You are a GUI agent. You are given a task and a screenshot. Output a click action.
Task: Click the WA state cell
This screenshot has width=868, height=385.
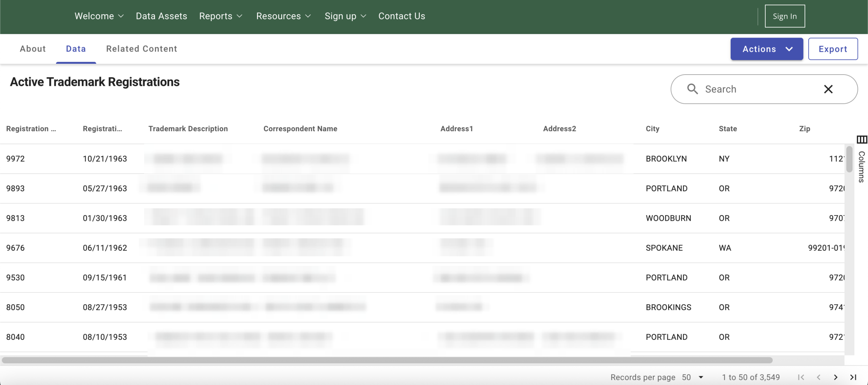(725, 248)
